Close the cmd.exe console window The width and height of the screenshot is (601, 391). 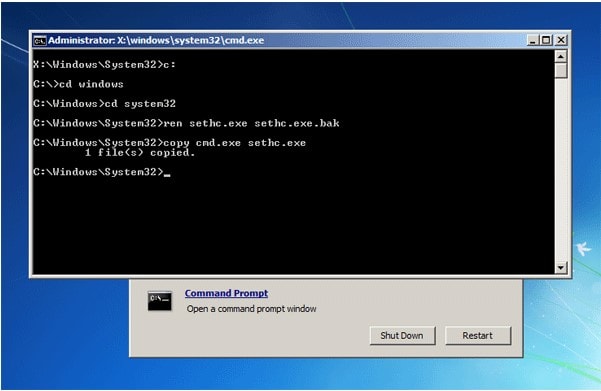click(x=561, y=40)
